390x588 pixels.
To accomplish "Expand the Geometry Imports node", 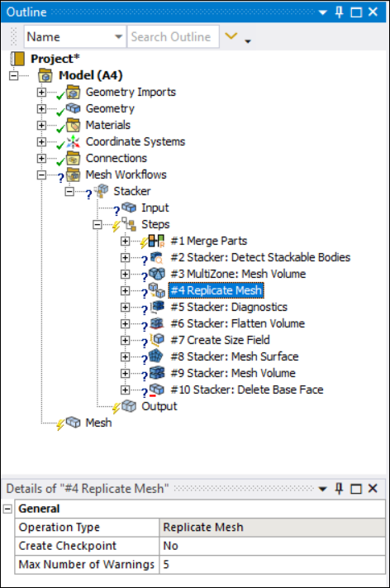I will point(41,92).
